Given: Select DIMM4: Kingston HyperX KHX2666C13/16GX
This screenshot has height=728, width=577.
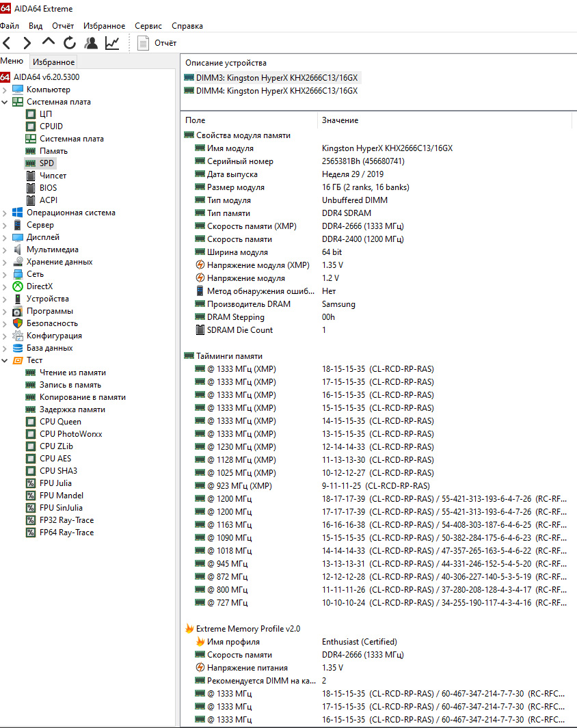Looking at the screenshot, I should pyautogui.click(x=271, y=90).
